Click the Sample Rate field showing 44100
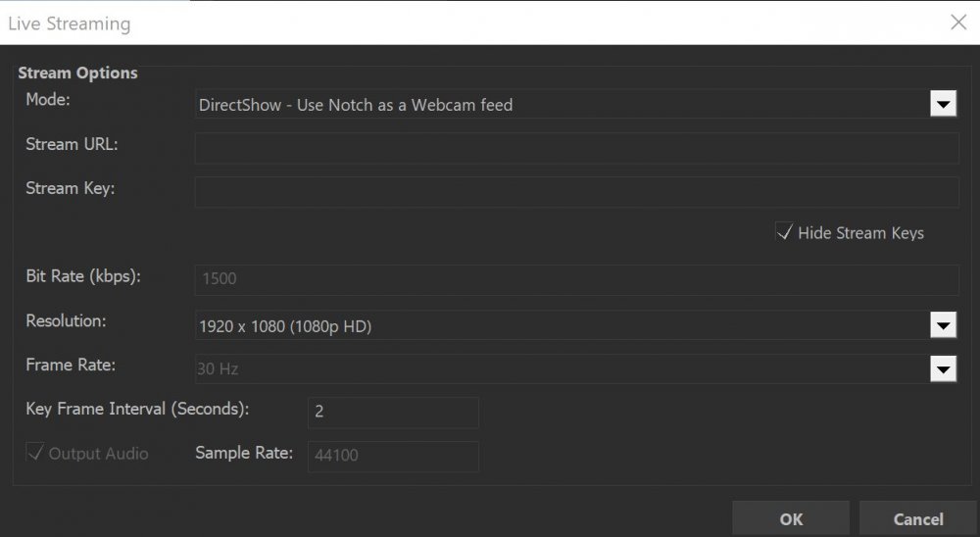 [x=393, y=457]
